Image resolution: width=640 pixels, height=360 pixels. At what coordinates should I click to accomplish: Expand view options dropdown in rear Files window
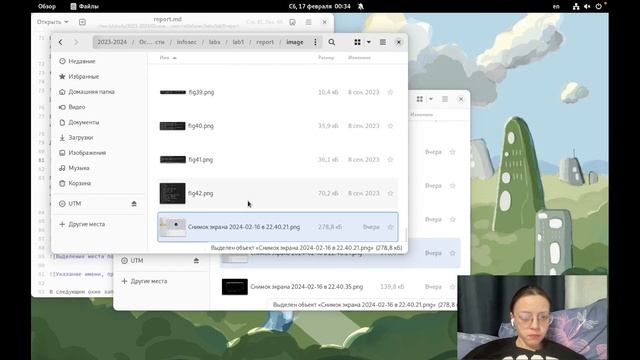tap(431, 99)
